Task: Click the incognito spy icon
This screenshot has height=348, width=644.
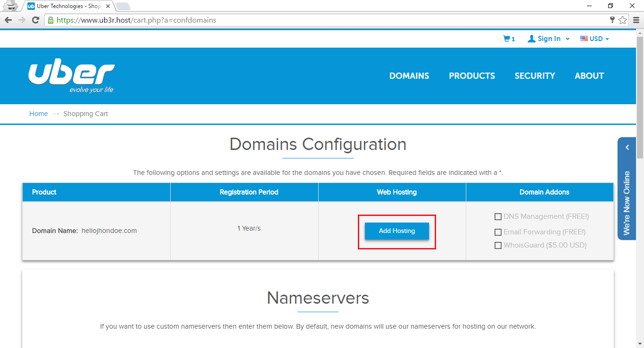Action: click(x=12, y=6)
